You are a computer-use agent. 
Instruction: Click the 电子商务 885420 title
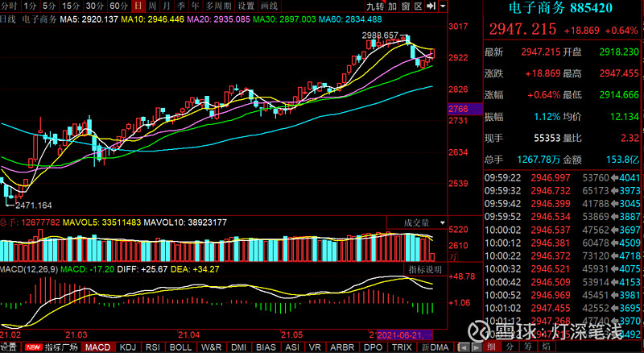click(x=561, y=7)
